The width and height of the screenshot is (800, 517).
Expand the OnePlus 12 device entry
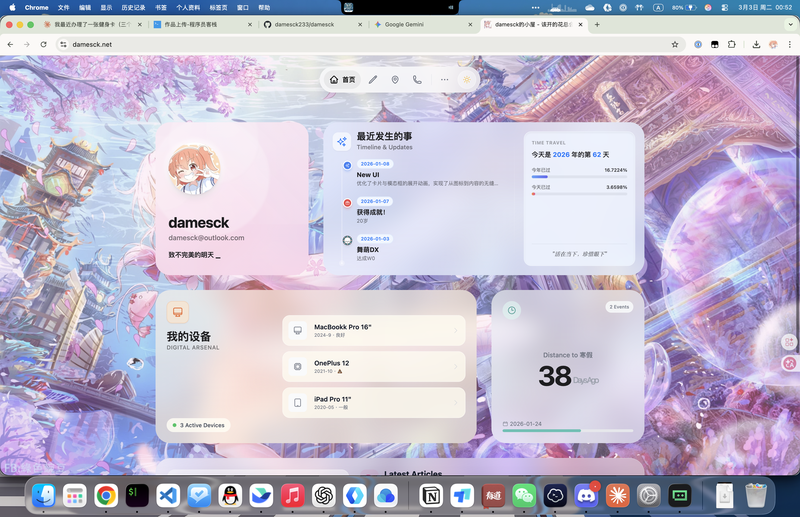click(x=374, y=366)
